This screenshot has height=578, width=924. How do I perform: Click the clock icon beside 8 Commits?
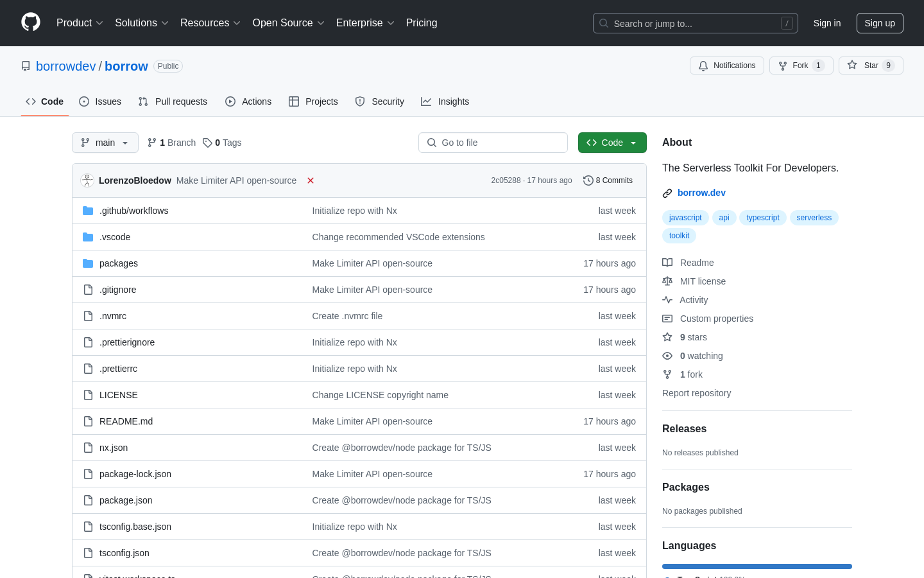tap(588, 180)
